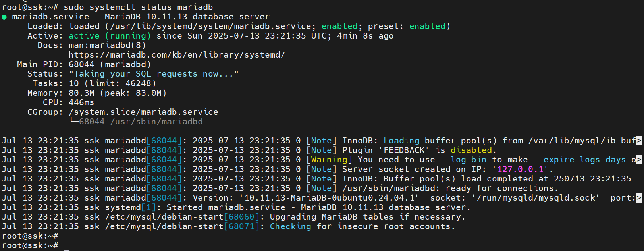Click the man:mariadbd(8) docs reference
This screenshot has height=251, width=644.
pos(107,45)
